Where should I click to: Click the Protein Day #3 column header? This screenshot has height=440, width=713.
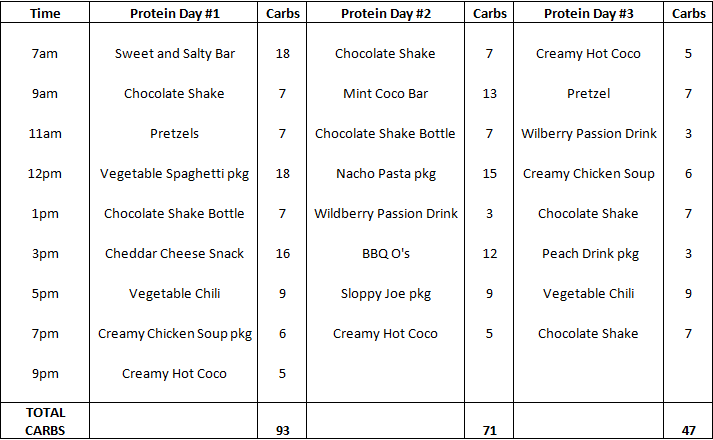[x=588, y=13]
